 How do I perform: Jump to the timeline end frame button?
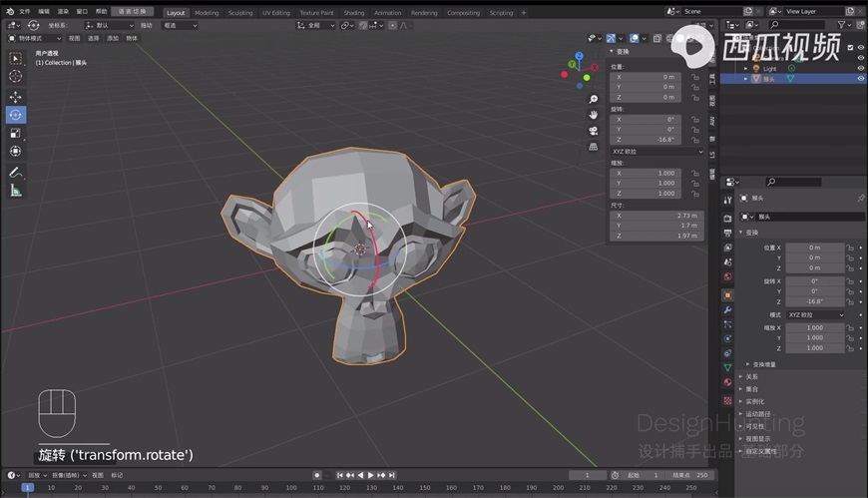pos(391,475)
